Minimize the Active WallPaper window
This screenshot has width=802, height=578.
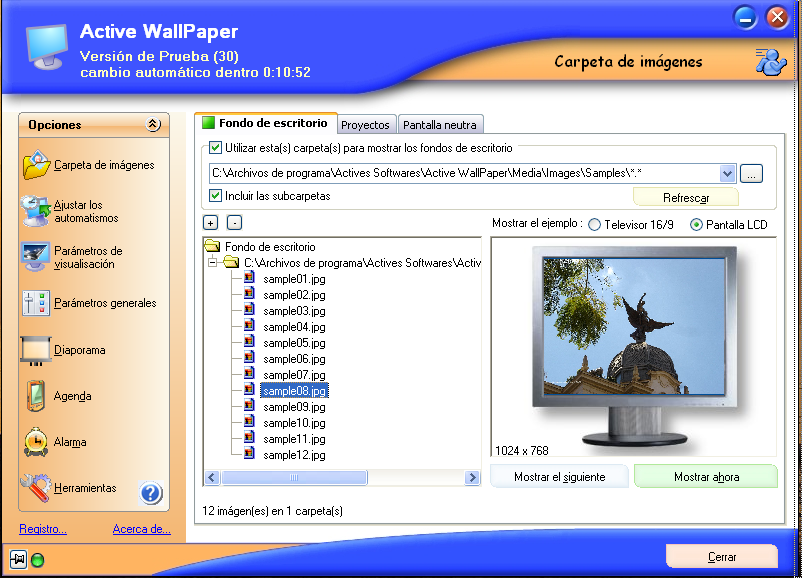745,18
